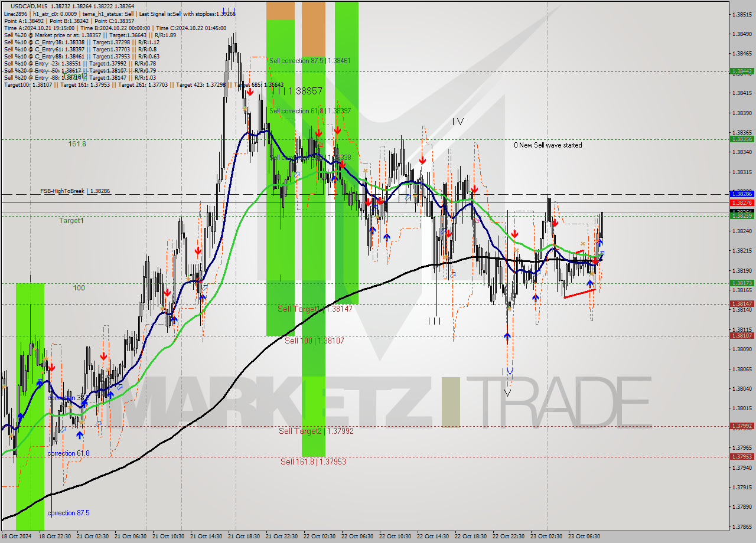Click the '23 Oct 06:30' time axis label
The width and height of the screenshot is (756, 543).
[584, 536]
